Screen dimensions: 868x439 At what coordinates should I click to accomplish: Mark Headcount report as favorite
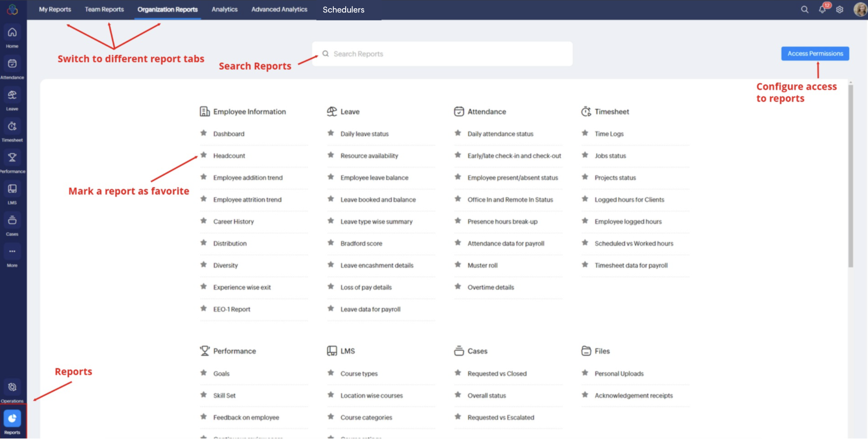[203, 155]
